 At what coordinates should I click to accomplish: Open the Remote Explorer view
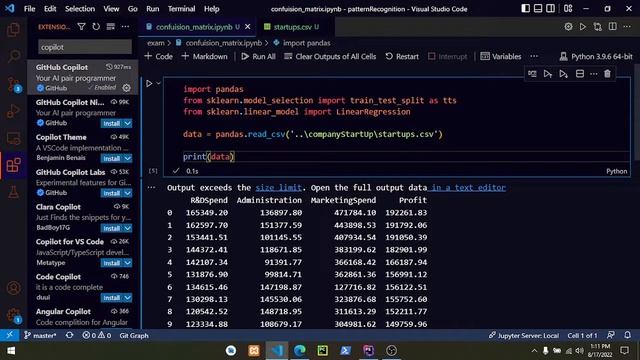tap(13, 139)
